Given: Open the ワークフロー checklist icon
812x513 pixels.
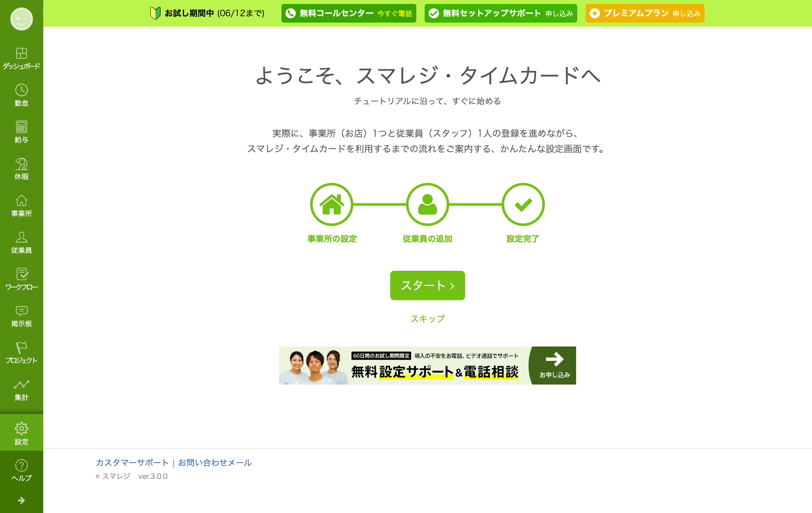Looking at the screenshot, I should pyautogui.click(x=21, y=274).
